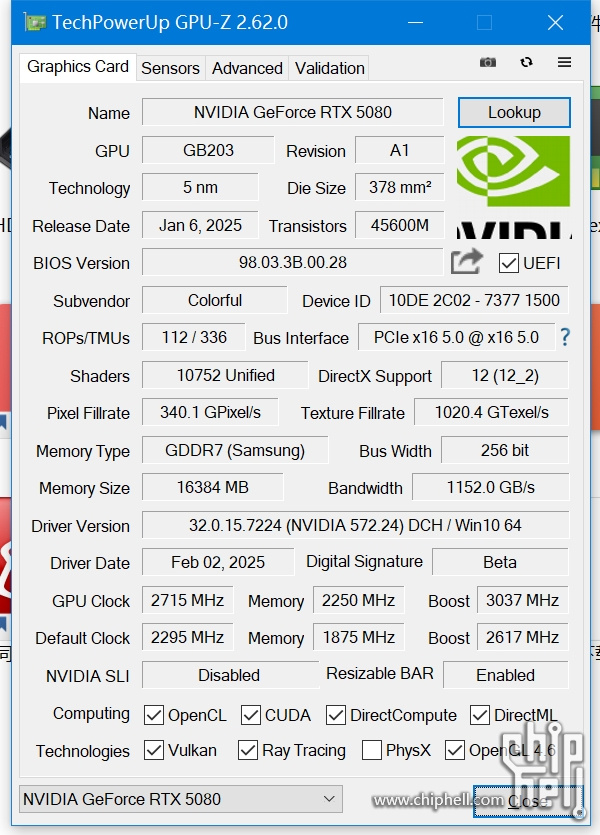Toggle the UEFI checkbox

(x=508, y=263)
